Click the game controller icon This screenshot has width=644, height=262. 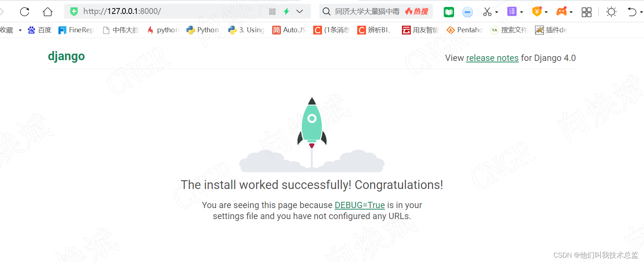561,12
